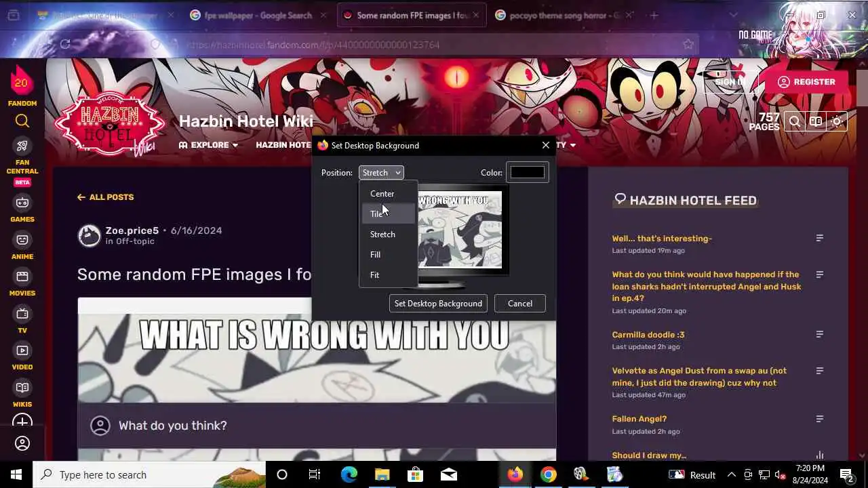Click the Set Desktop Background button
The height and width of the screenshot is (488, 868).
click(x=438, y=303)
